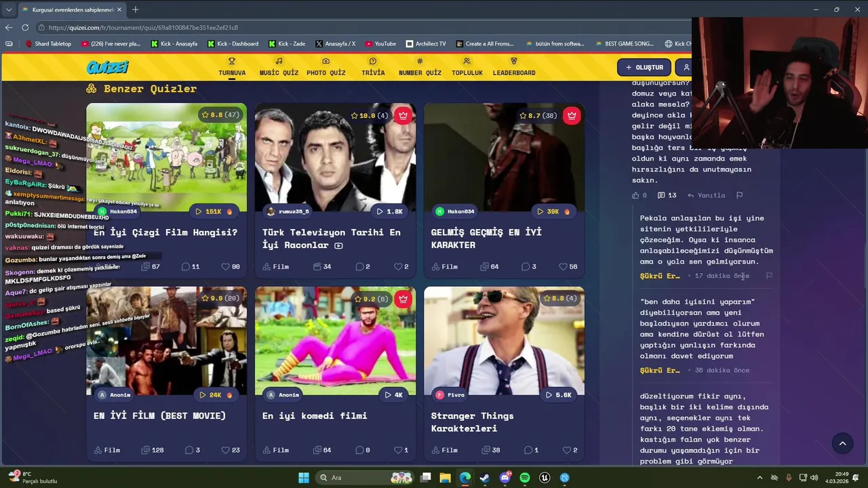868x488 pixels.
Task: Click the 9.9 (20) star rating badge
Action: coord(220,298)
